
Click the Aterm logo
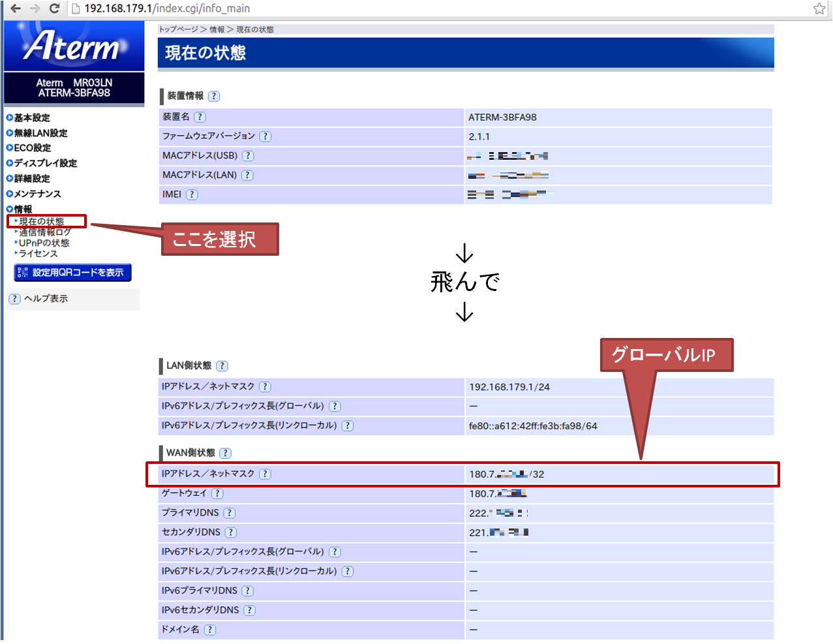tap(74, 46)
